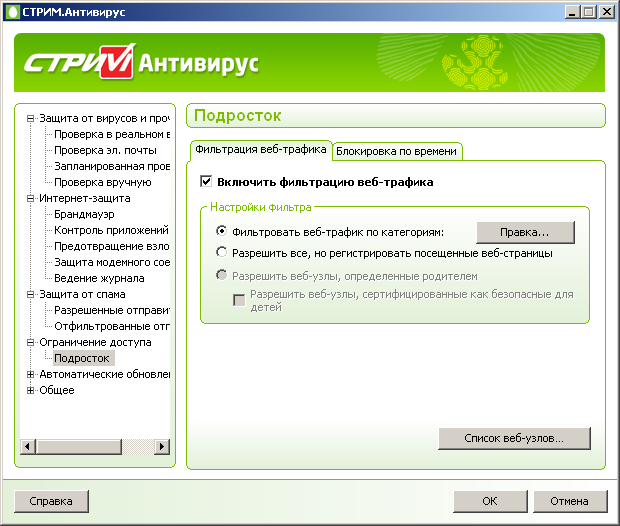
Task: Open Защита модемного соединения item
Action: (x=112, y=262)
